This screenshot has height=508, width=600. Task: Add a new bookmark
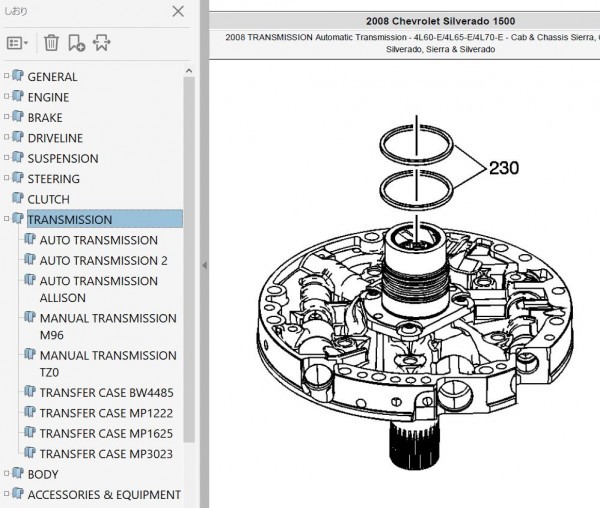click(77, 42)
